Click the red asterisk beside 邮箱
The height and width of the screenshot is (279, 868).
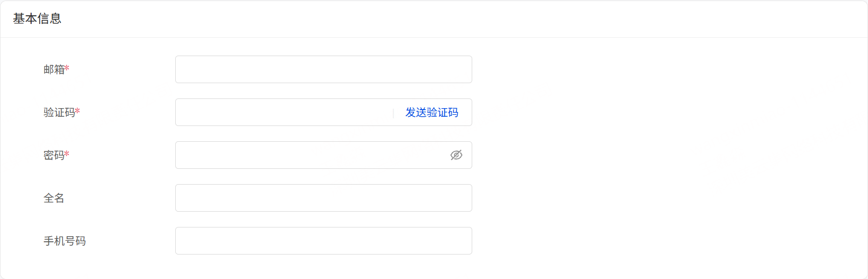tap(67, 68)
